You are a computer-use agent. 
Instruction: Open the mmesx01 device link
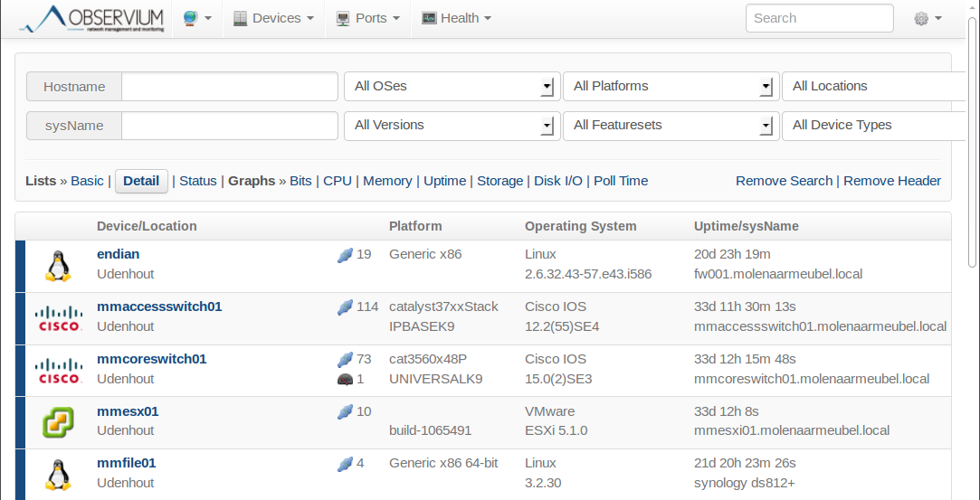point(128,411)
